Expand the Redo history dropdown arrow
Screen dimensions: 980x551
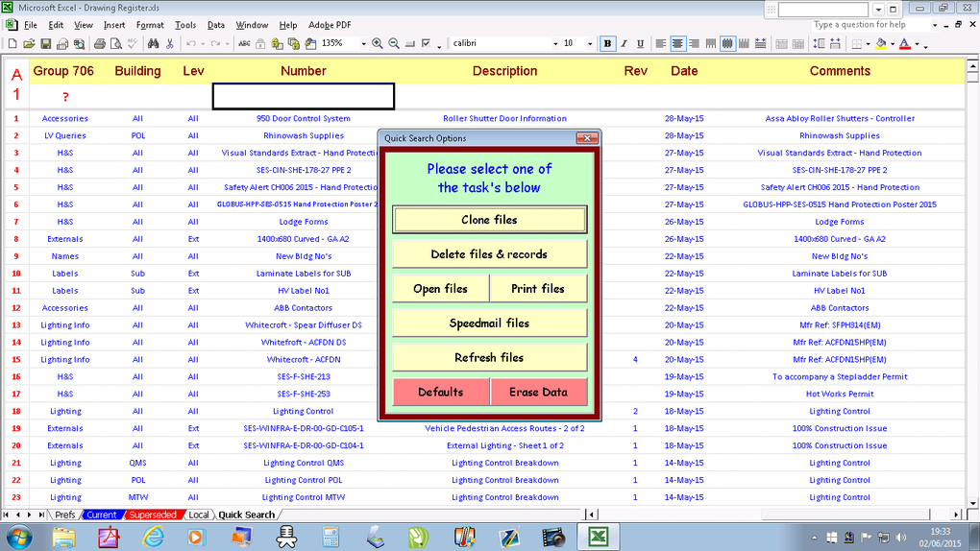coord(227,44)
